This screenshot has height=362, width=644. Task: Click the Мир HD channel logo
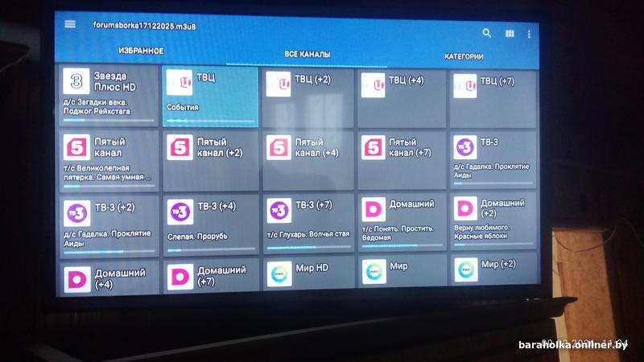(x=279, y=274)
